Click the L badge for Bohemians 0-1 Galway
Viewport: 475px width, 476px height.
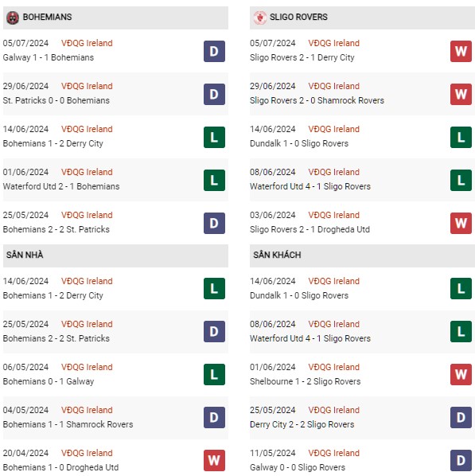[x=214, y=375]
